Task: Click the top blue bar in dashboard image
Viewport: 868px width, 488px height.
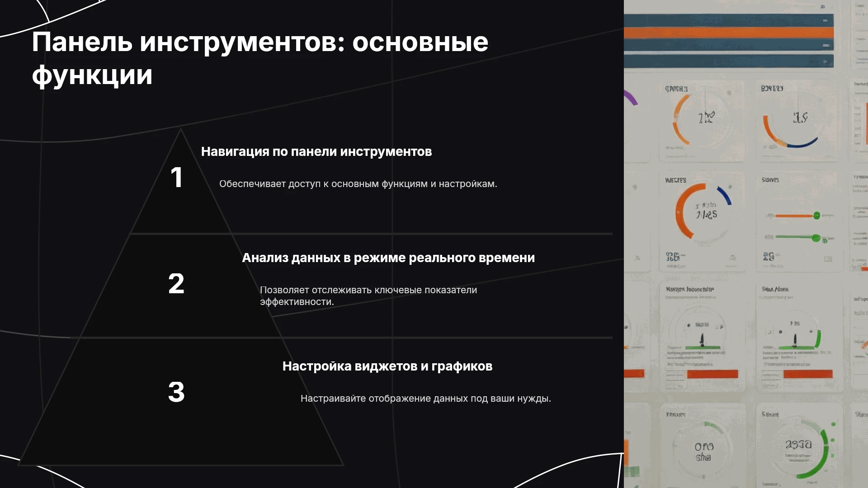Action: pyautogui.click(x=729, y=20)
